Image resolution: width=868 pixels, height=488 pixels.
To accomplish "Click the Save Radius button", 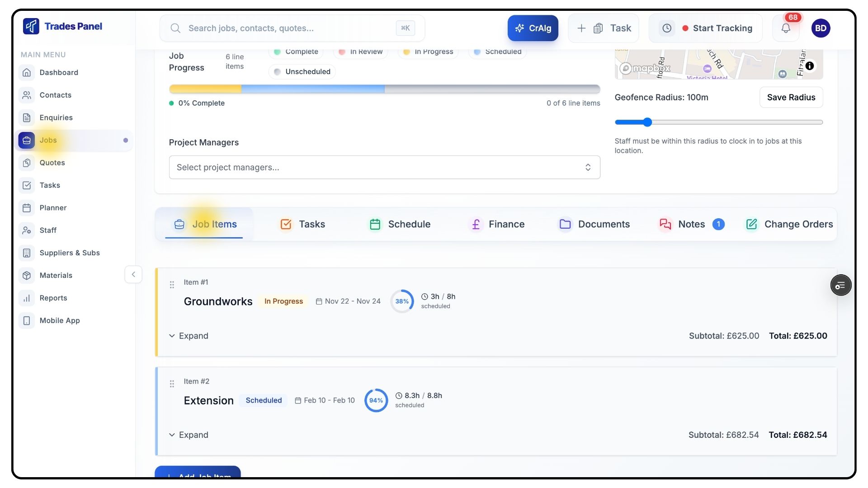I will coord(791,98).
